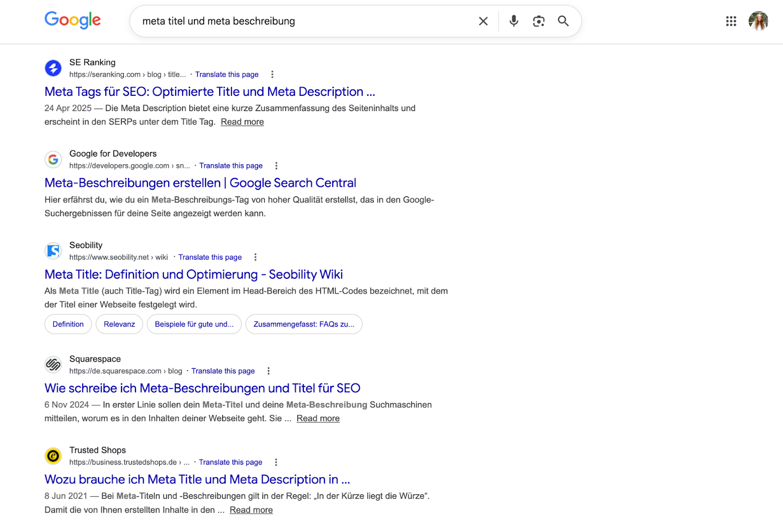Translate the Seobility page
Screen dimensions: 783x532
[x=210, y=257]
